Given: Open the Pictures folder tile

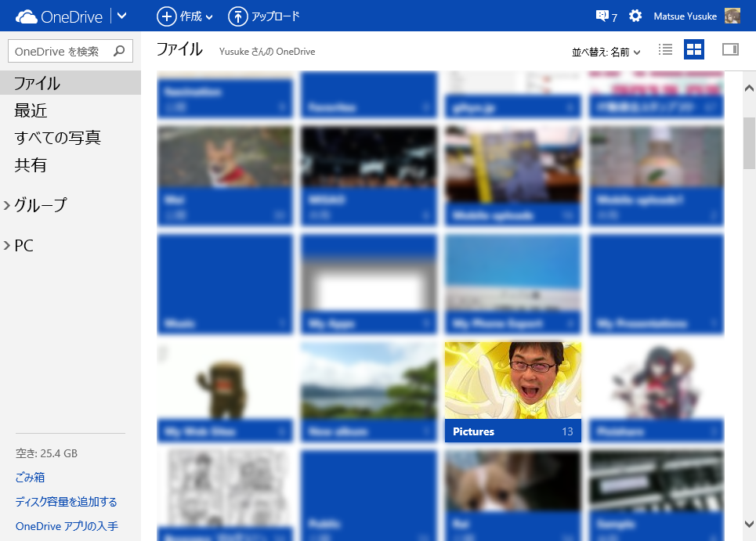Looking at the screenshot, I should pos(512,391).
